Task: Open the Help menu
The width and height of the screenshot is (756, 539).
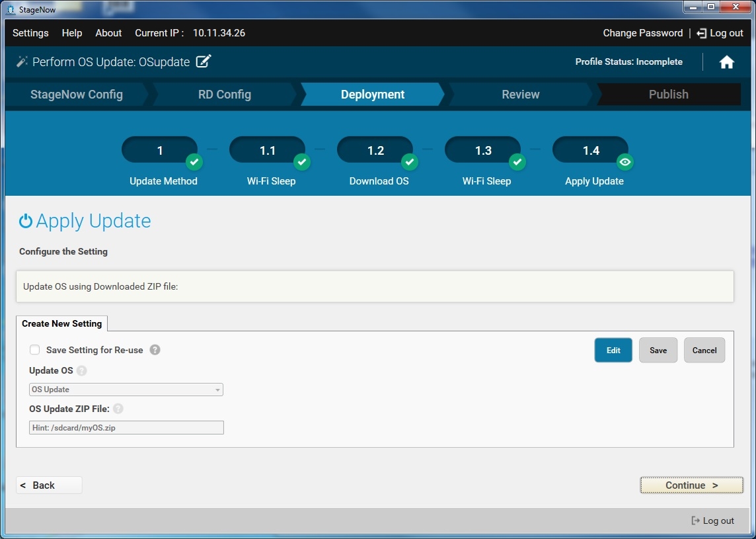Action: pyautogui.click(x=72, y=33)
